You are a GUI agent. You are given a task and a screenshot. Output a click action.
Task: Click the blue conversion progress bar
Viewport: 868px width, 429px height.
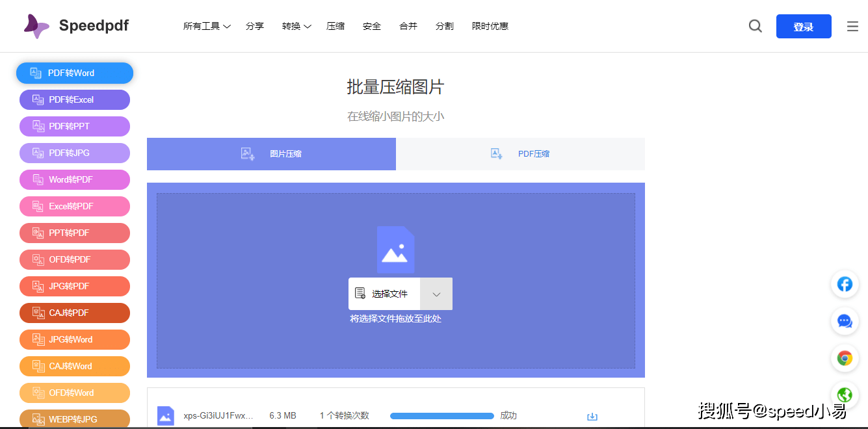pyautogui.click(x=441, y=415)
